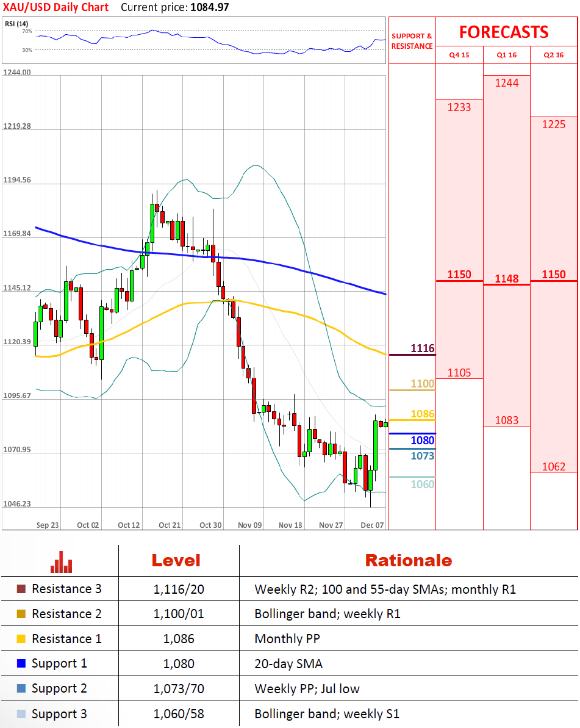The image size is (580, 728).
Task: Click the 1116 resistance level marker
Action: 422,348
